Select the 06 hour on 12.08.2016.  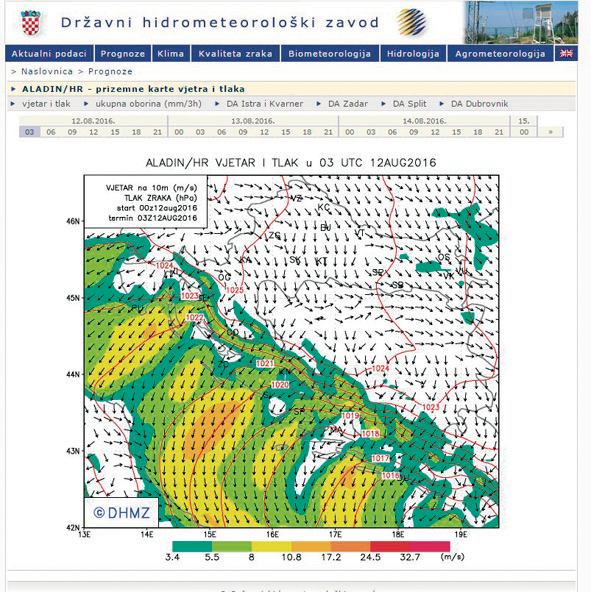[x=51, y=132]
